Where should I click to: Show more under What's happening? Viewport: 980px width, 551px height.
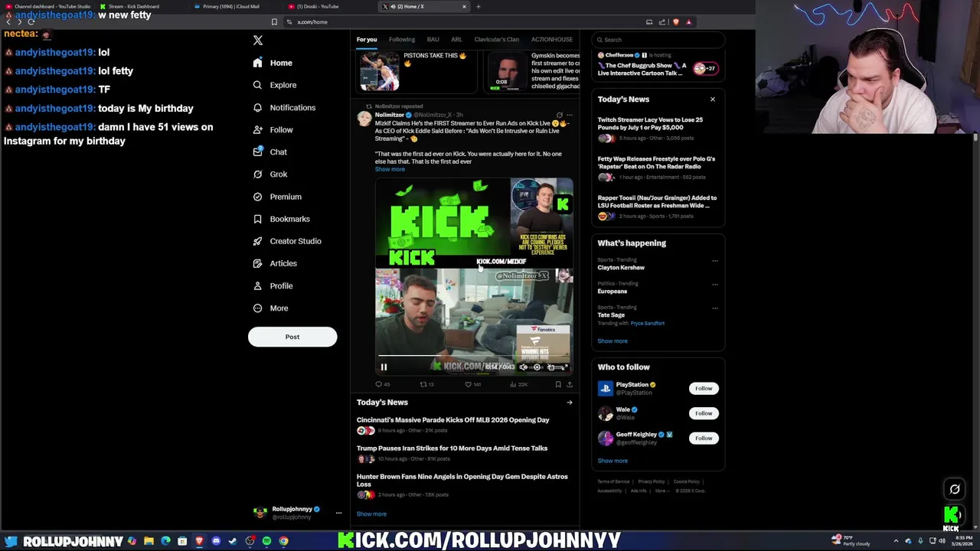(x=612, y=341)
